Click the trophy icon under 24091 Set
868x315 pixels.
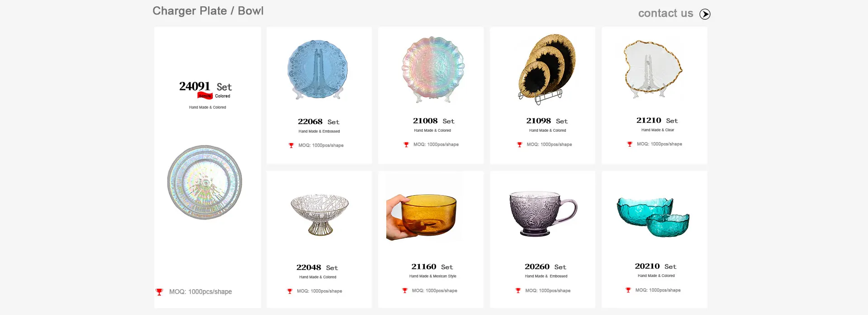(159, 292)
